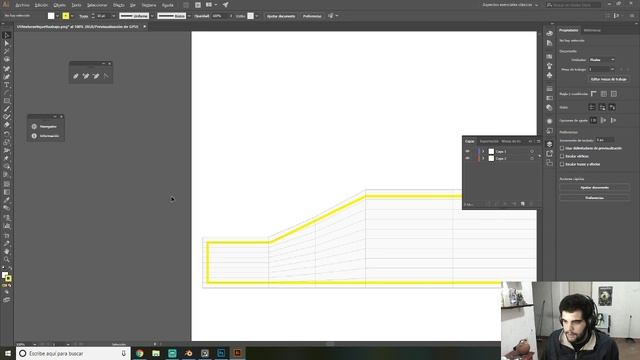
Task: Click Editar mesas de trabajo button
Action: pos(608,79)
